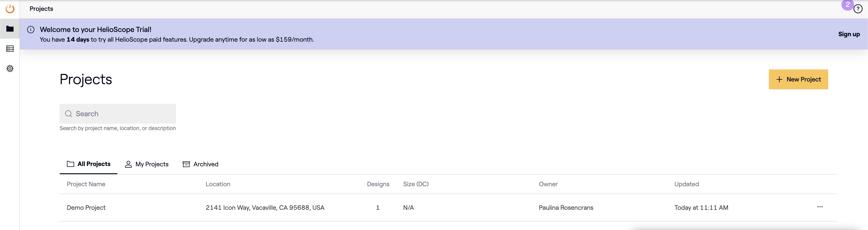Switch to the Archived tab
Image resolution: width=868 pixels, height=230 pixels.
(x=200, y=164)
